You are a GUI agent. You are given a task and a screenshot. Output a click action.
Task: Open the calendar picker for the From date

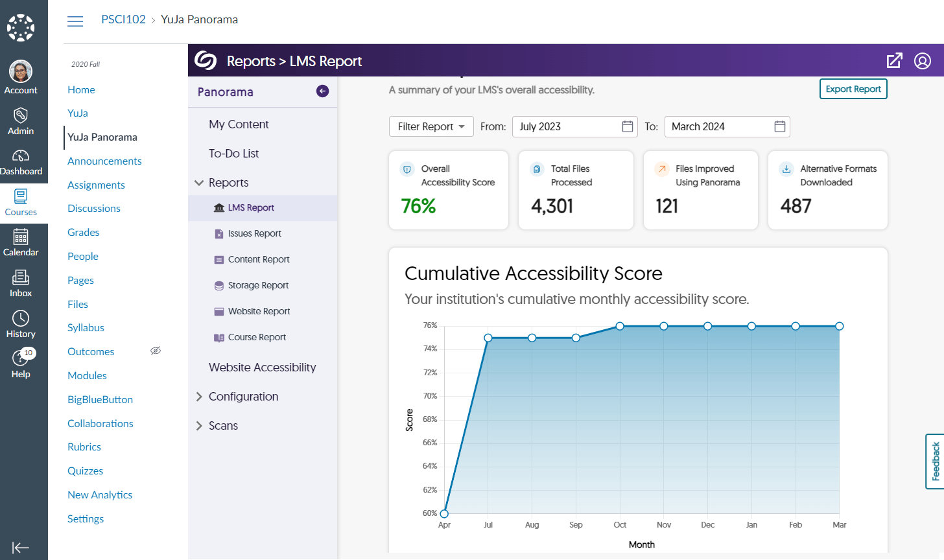coord(627,126)
